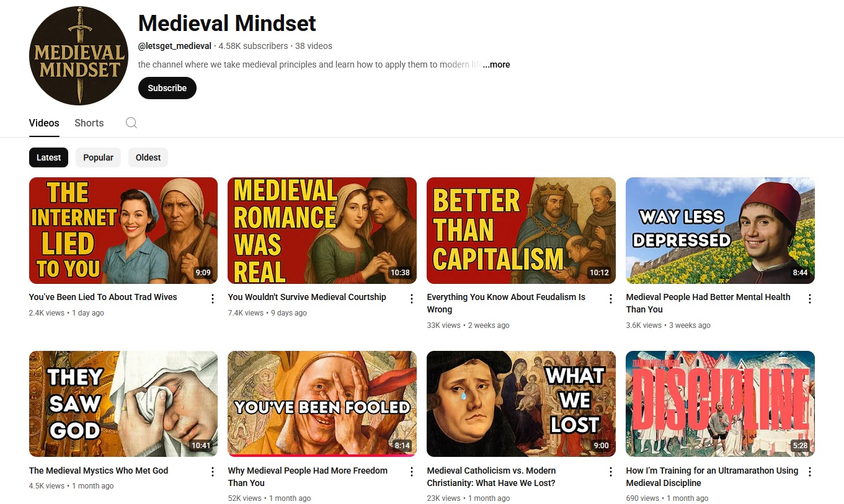This screenshot has width=844, height=504.
Task: Select the Latest sort chip
Action: coord(48,157)
